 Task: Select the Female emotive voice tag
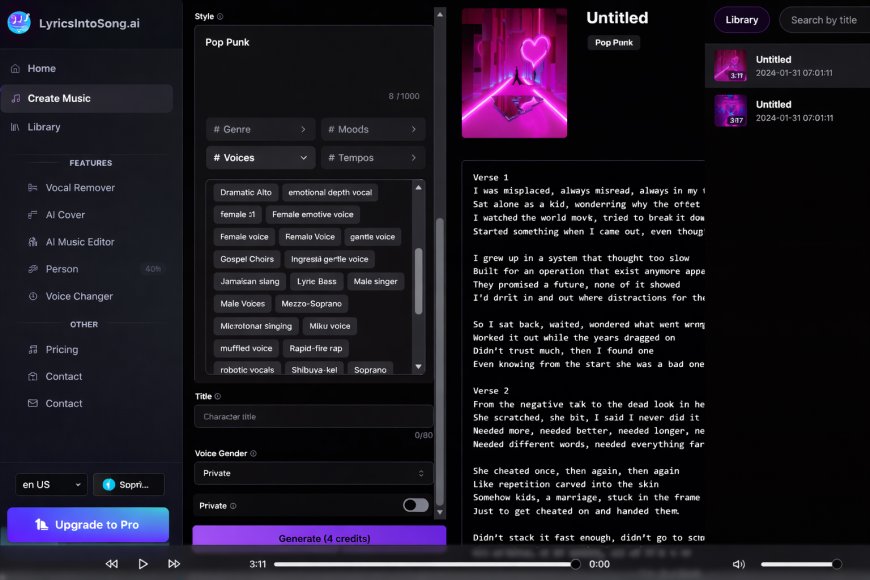coord(312,214)
